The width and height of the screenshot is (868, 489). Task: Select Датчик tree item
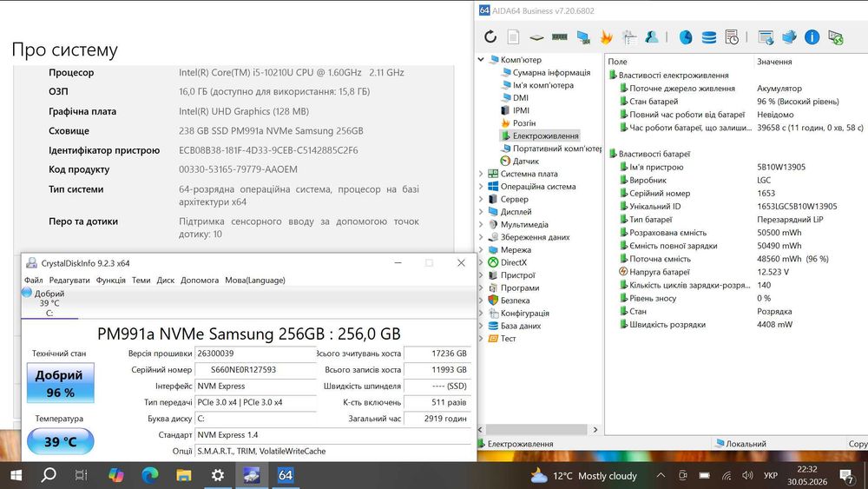[525, 161]
